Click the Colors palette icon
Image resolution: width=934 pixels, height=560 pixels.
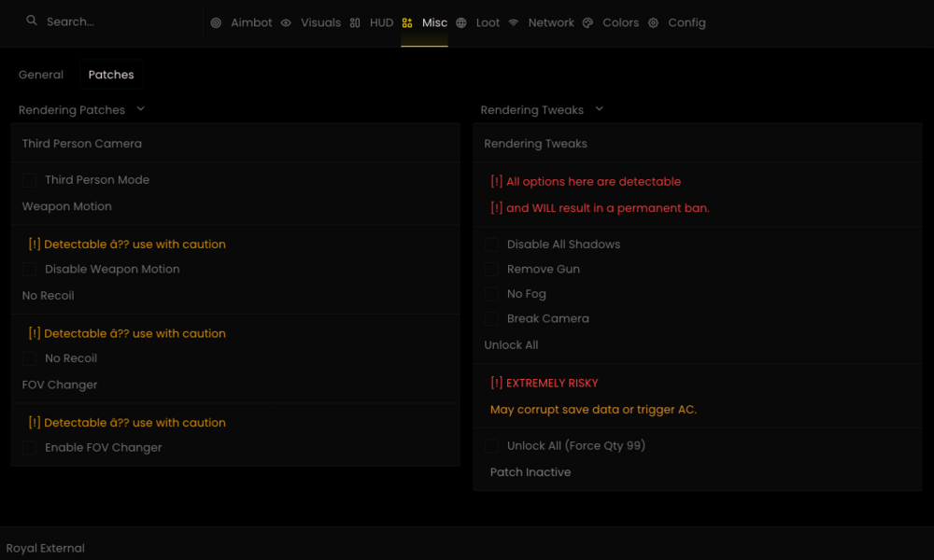pyautogui.click(x=587, y=22)
